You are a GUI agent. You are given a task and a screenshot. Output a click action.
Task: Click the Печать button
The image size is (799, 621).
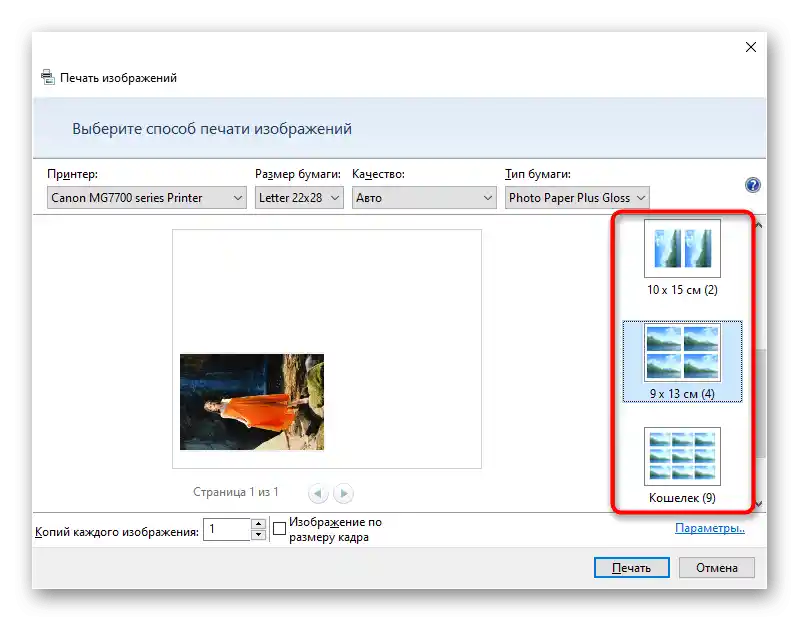point(631,568)
